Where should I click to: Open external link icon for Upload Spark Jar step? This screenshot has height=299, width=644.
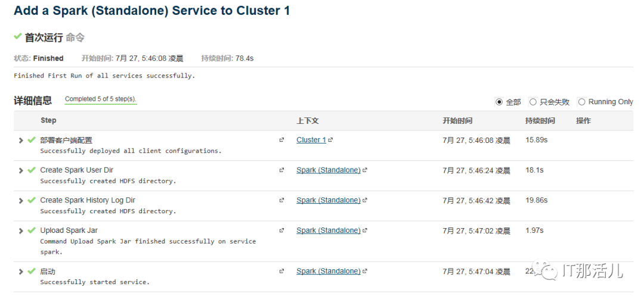click(281, 231)
